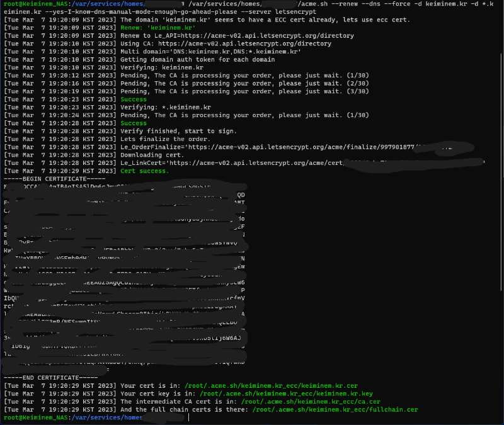504x425 pixels.
Task: Click the 'Lets finalize the order.' line
Action: tap(165, 139)
